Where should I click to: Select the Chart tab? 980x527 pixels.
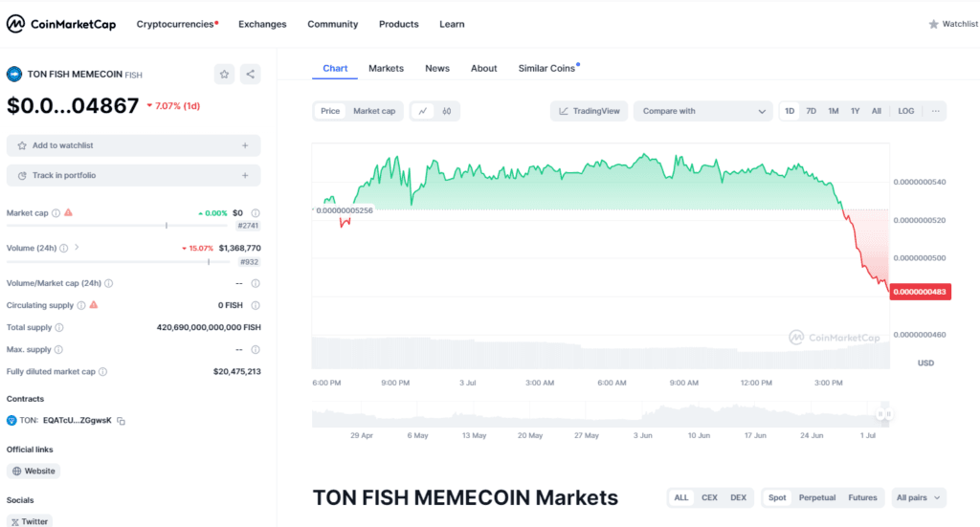pyautogui.click(x=335, y=68)
